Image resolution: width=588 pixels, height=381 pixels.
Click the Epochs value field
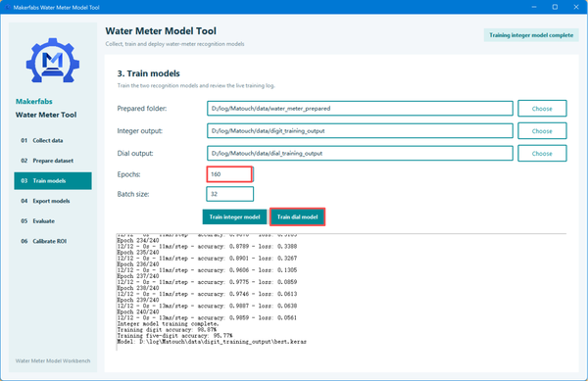coord(229,174)
